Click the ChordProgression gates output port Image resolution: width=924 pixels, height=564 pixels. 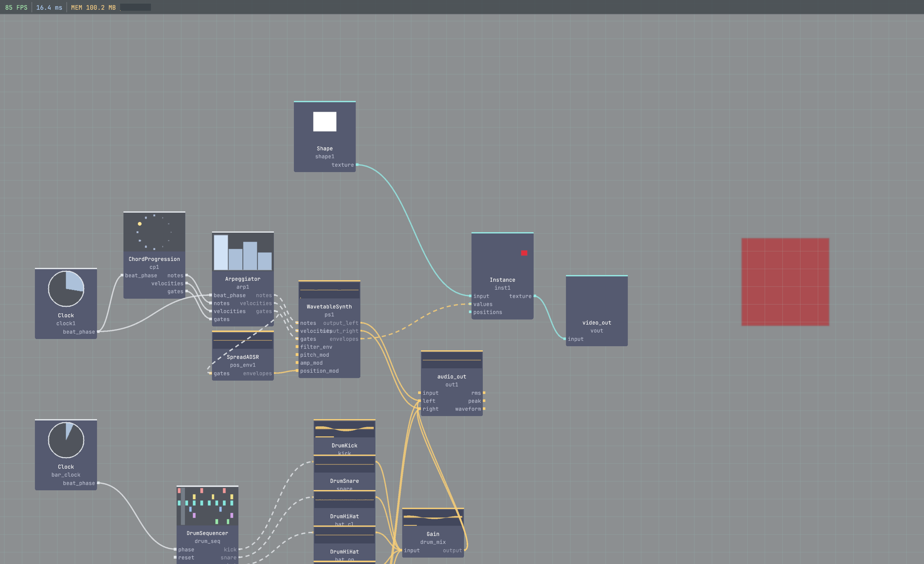click(186, 291)
